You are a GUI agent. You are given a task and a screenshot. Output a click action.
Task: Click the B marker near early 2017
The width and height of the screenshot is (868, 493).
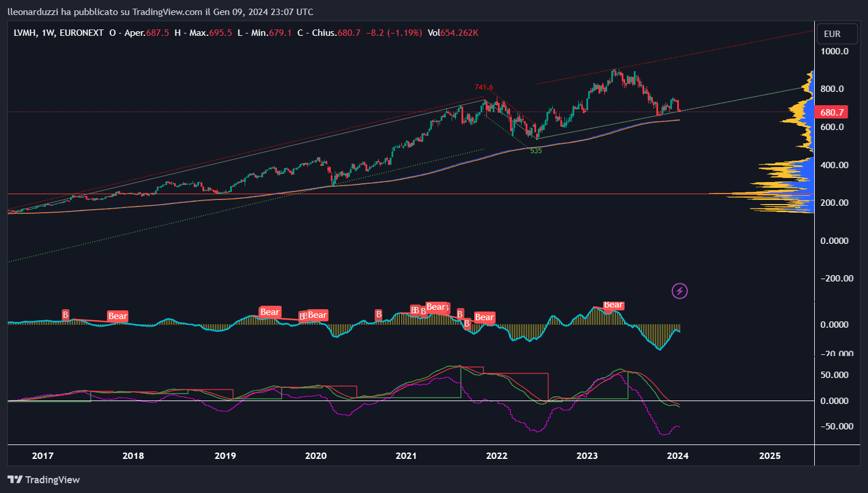pyautogui.click(x=65, y=315)
